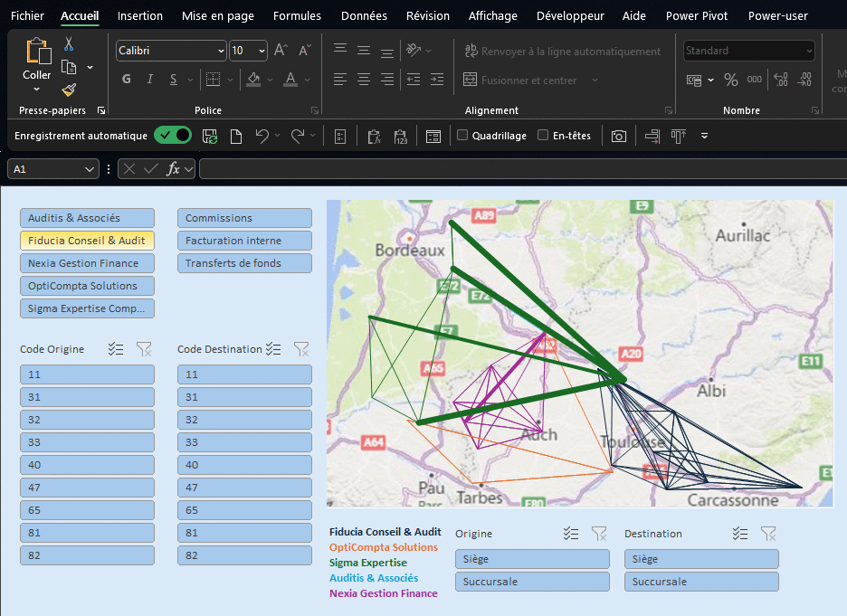Switch to the Insertion tab

[140, 15]
